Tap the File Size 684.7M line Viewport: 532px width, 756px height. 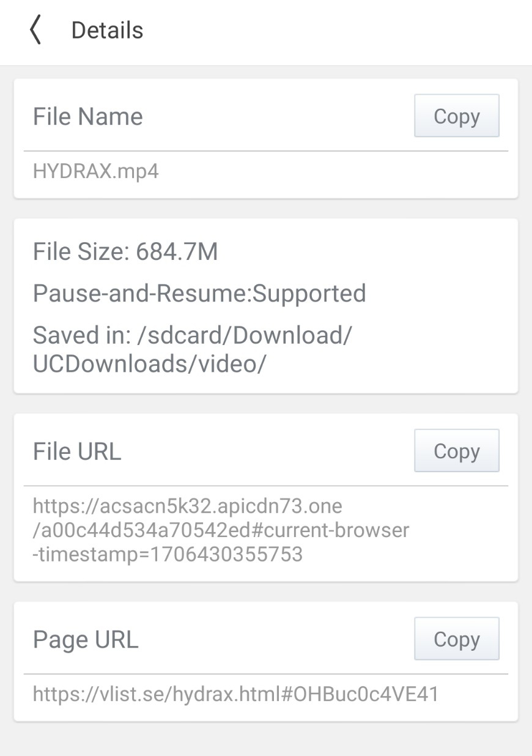point(125,251)
